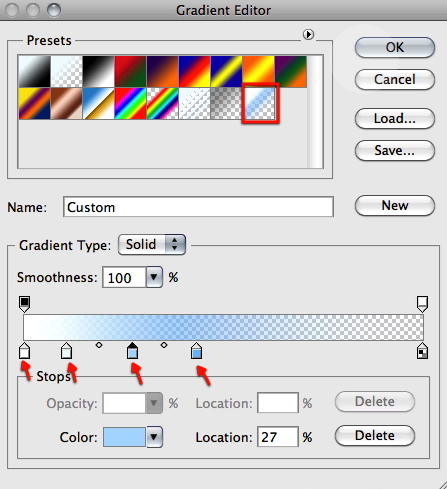
Task: Select the left black opacity stop
Action: tap(24, 304)
